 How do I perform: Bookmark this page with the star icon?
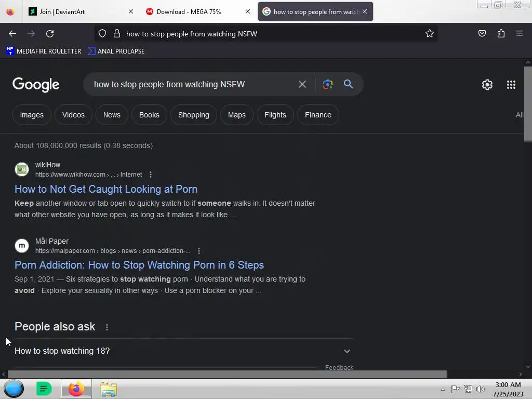click(430, 33)
